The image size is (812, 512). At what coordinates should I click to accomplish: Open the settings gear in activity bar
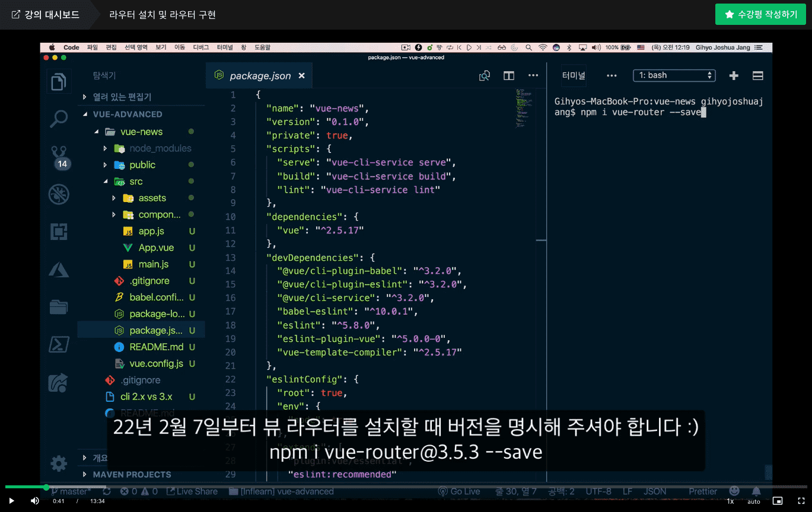[58, 463]
